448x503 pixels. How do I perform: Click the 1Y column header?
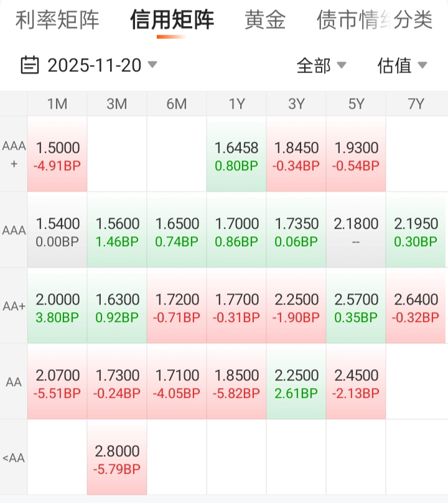point(236,104)
